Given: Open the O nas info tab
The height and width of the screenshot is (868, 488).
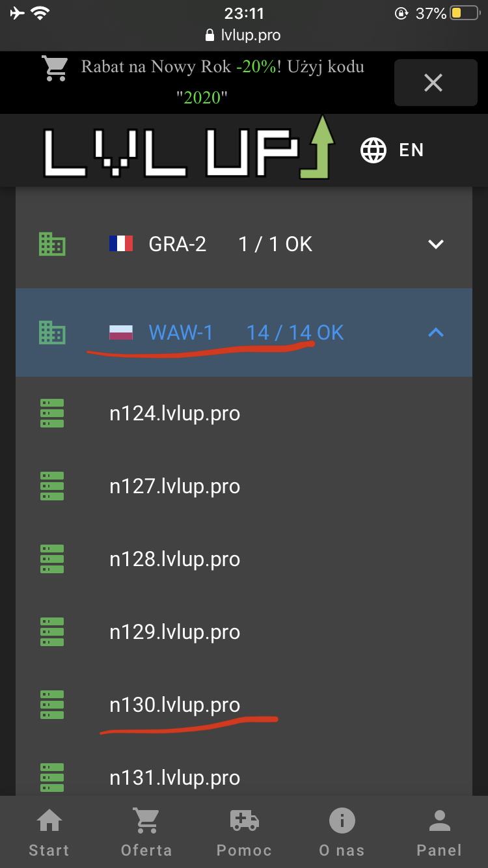Looking at the screenshot, I should pyautogui.click(x=342, y=833).
